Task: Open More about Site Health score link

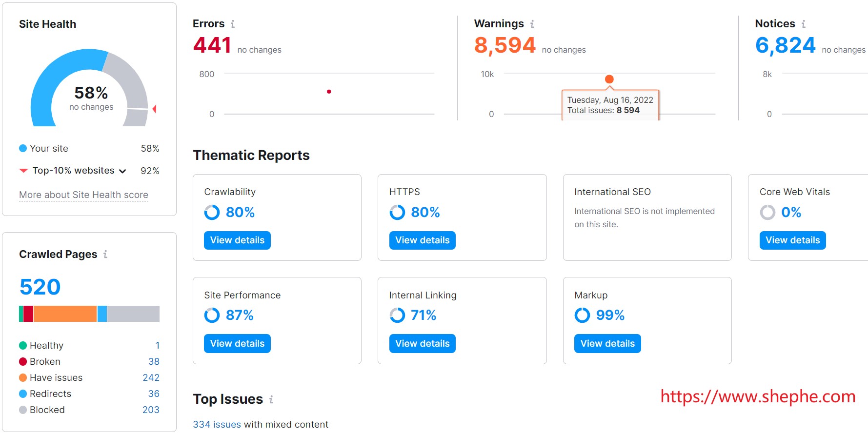Action: [83, 195]
